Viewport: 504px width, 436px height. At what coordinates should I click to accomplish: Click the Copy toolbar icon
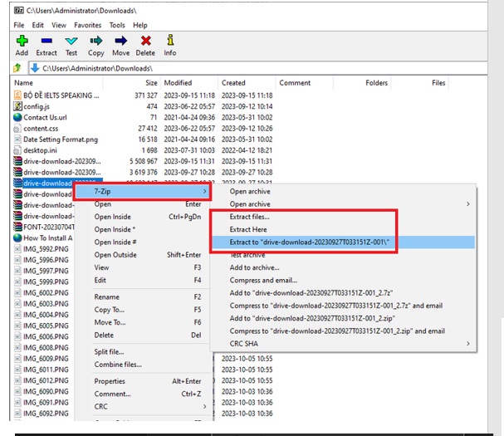(x=96, y=41)
